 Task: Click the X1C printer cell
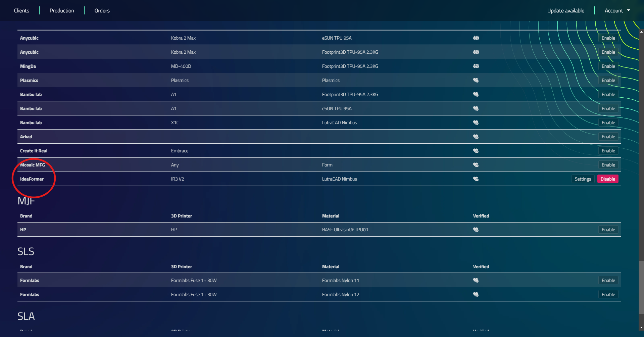coord(175,123)
